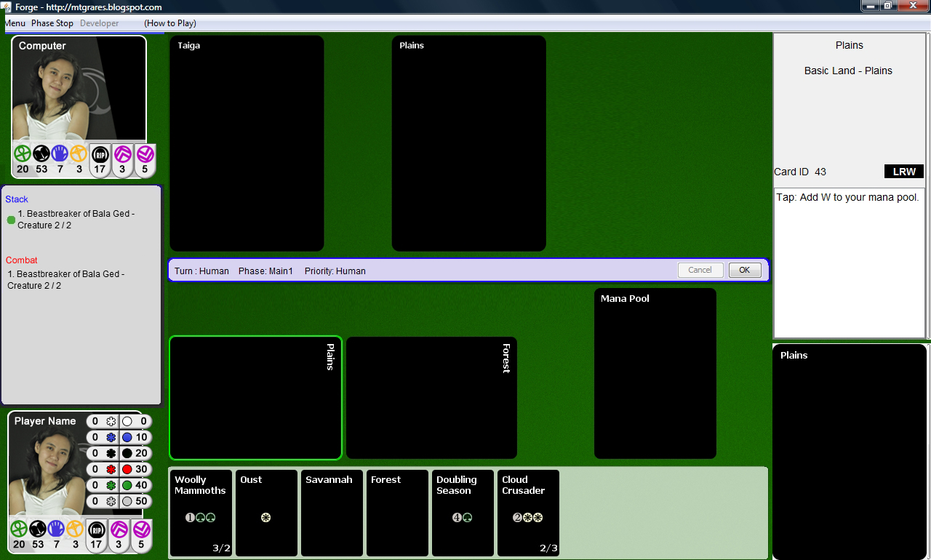
Task: Select the Forest card in hand
Action: (397, 513)
